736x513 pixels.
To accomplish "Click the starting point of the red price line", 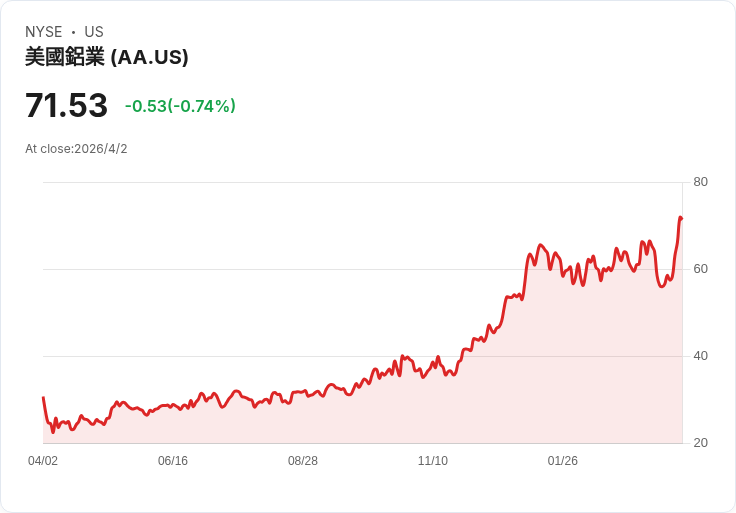I will pyautogui.click(x=43, y=398).
